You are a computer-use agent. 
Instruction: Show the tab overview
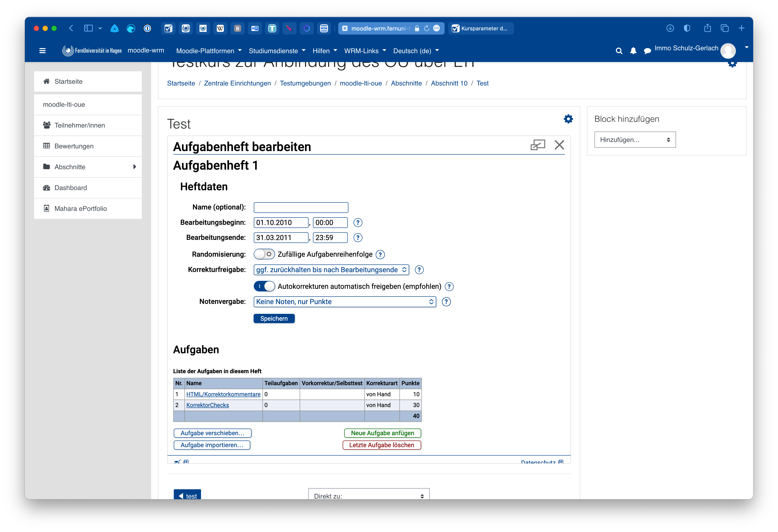click(x=724, y=28)
